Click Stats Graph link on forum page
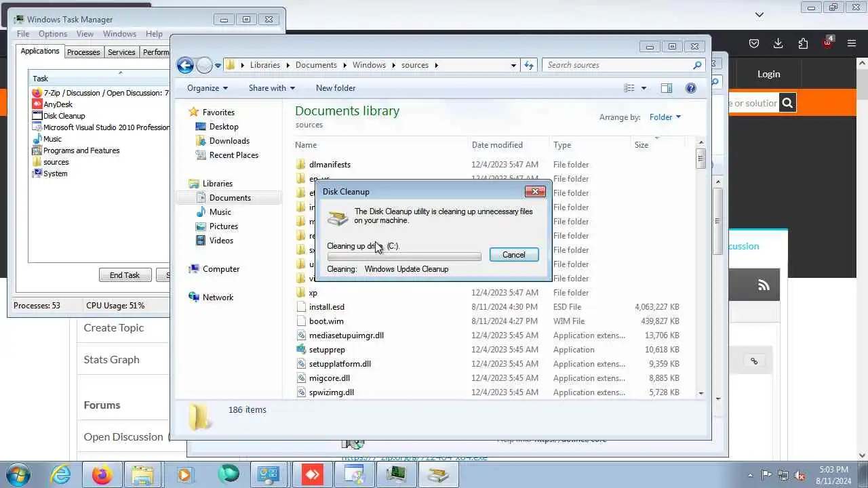Image resolution: width=868 pixels, height=488 pixels. coord(111,360)
